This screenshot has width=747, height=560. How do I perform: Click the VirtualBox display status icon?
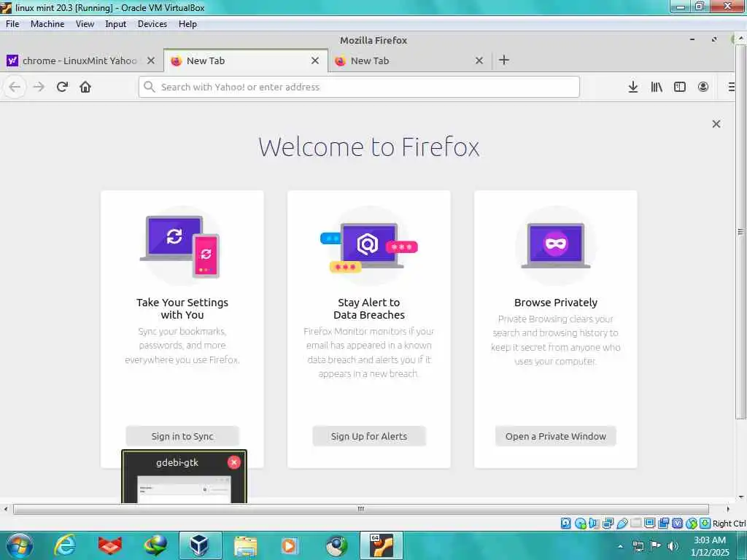pos(649,524)
